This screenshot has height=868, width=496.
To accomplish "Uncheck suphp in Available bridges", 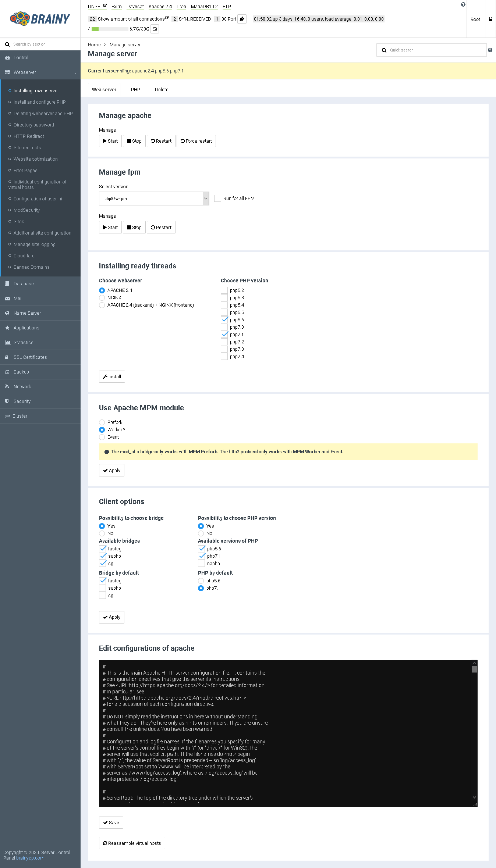I will click(x=103, y=556).
